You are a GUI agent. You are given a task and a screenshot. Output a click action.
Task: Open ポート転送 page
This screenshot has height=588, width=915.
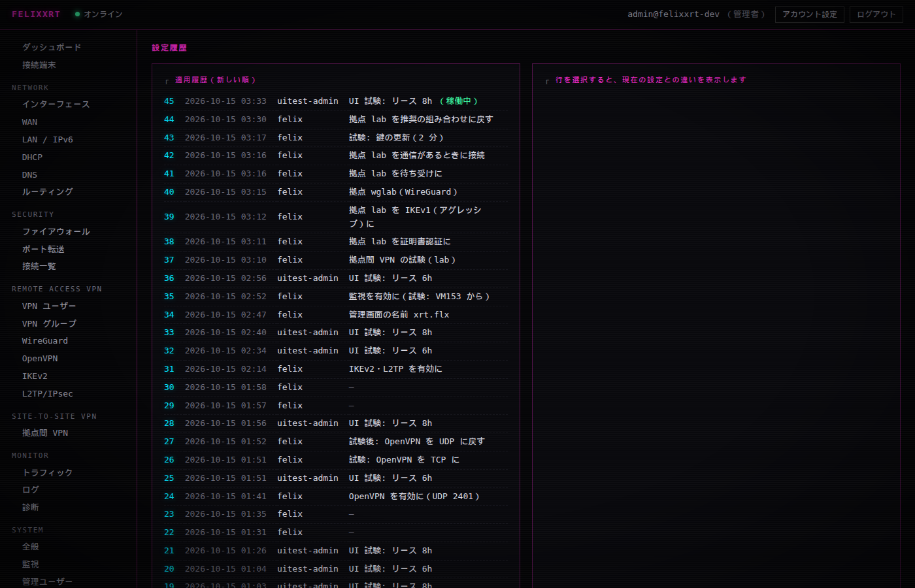(43, 250)
